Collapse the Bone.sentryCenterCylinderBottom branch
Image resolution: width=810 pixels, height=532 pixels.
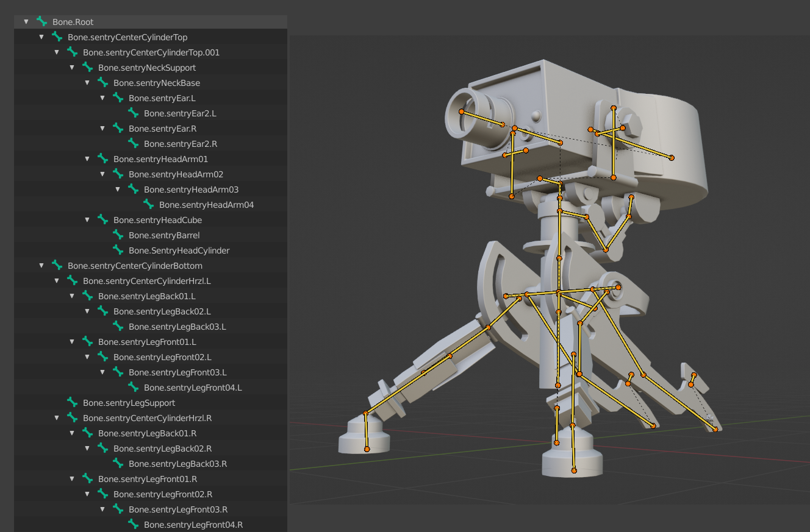coord(41,265)
